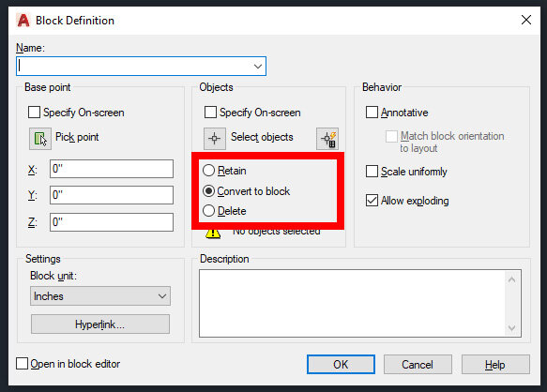Viewport: 547px width, 392px height.
Task: Click in the Description text area
Action: [353, 303]
